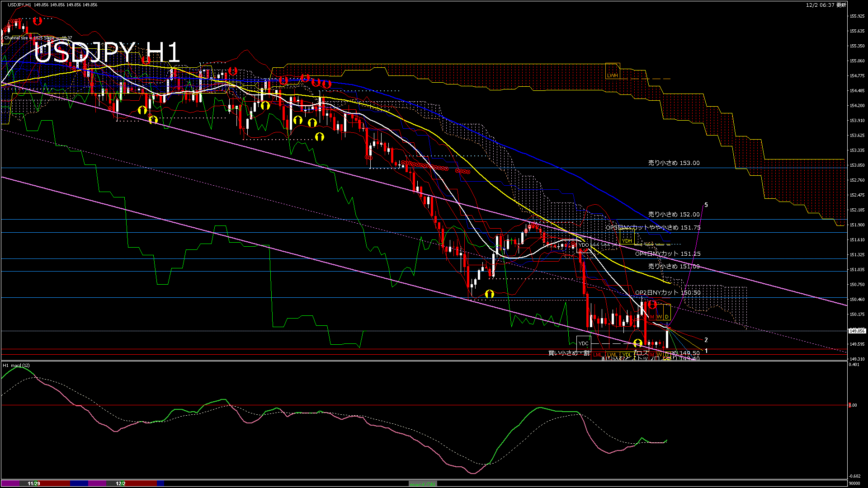Viewport: 868px width, 488px height.
Task: Click yellow up arrow beside YDC dashed line
Action: (x=637, y=343)
